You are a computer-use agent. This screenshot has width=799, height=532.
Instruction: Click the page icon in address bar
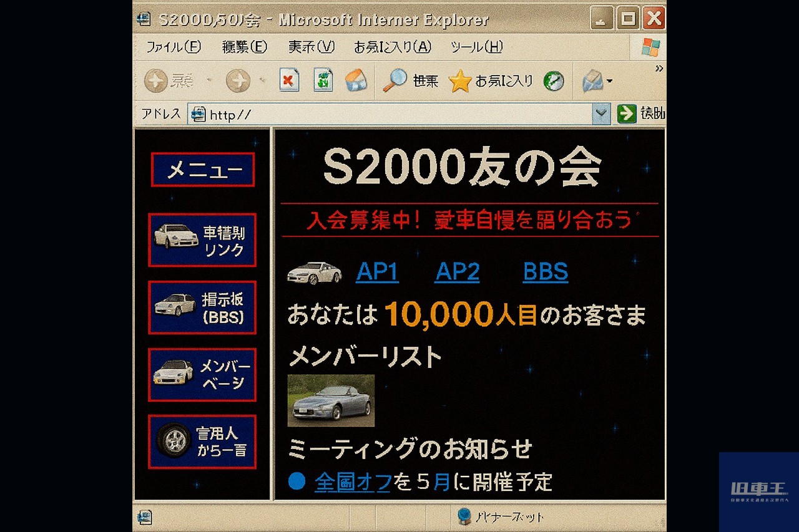[x=198, y=114]
